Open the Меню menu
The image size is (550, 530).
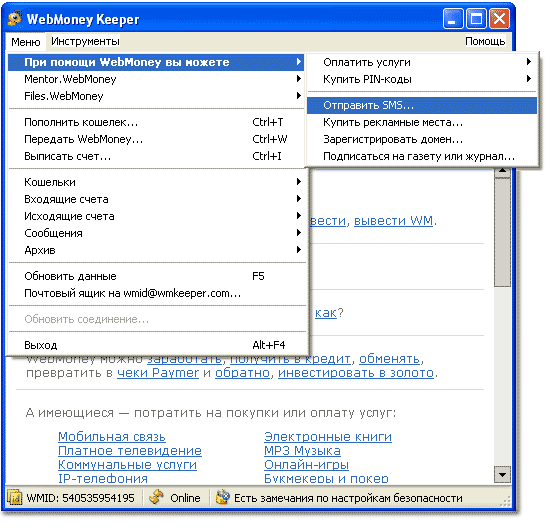[26, 42]
